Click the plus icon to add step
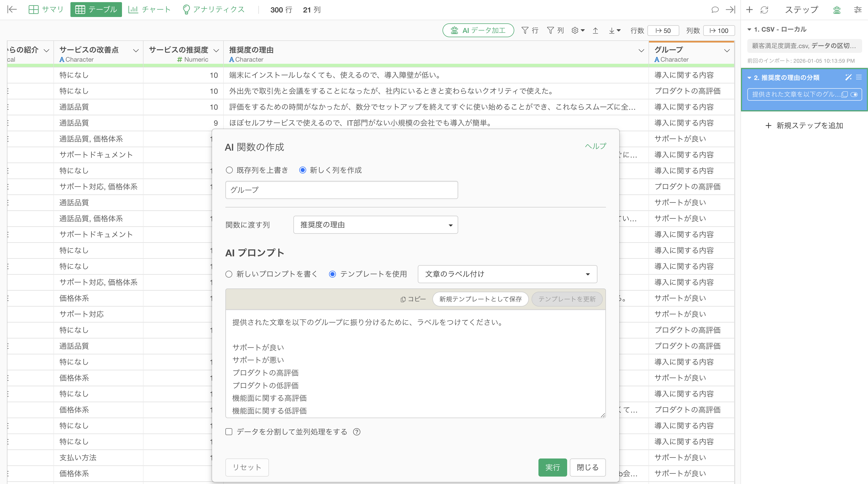The image size is (868, 484). coord(749,10)
